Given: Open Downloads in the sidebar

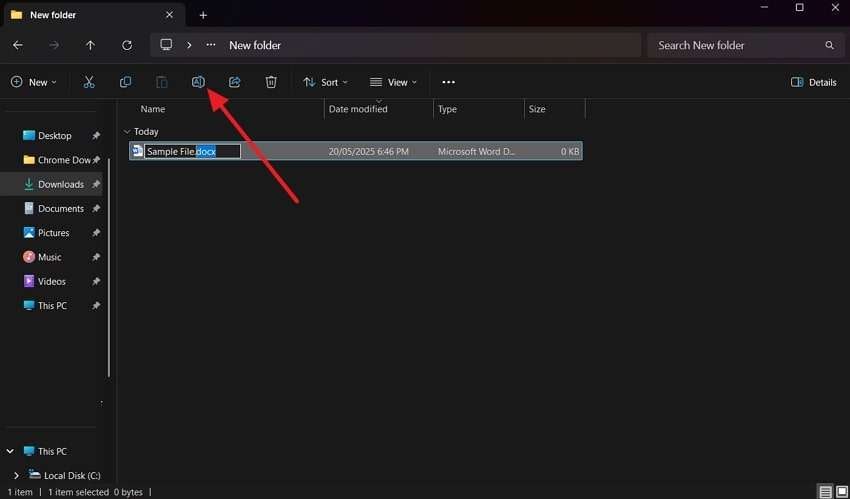Looking at the screenshot, I should pyautogui.click(x=61, y=184).
